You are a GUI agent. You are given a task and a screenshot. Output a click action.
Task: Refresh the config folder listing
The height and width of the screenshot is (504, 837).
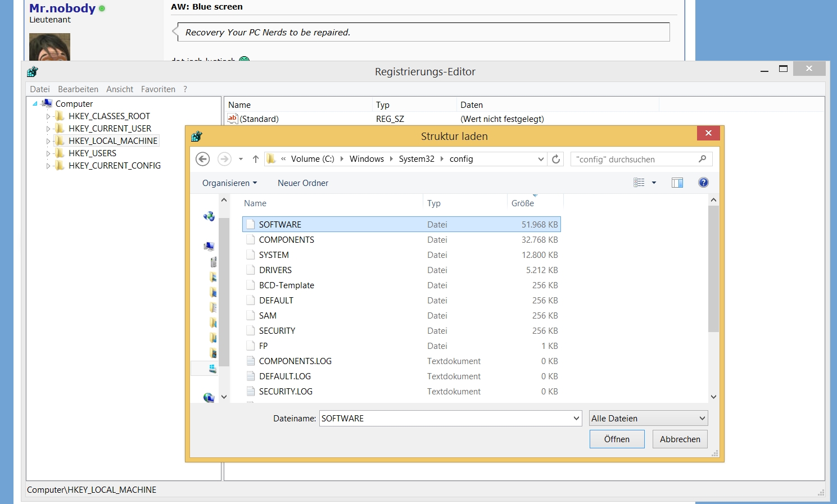556,159
